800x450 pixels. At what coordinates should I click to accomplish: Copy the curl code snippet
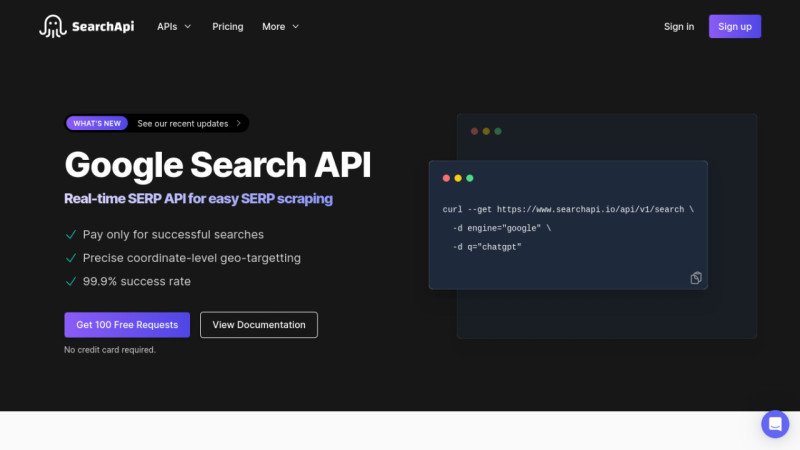(696, 278)
